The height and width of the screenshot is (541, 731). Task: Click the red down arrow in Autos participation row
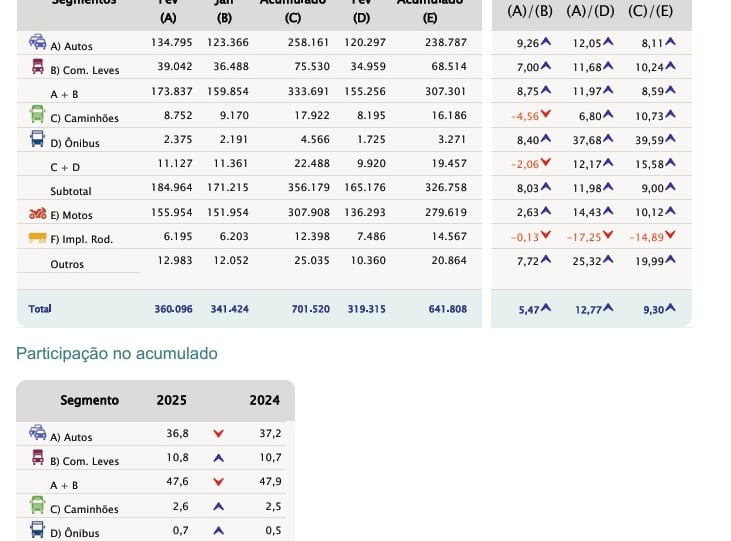[218, 434]
